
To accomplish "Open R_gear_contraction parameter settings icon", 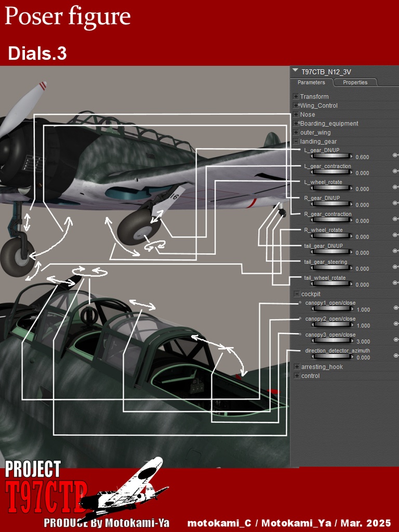I will [395, 219].
